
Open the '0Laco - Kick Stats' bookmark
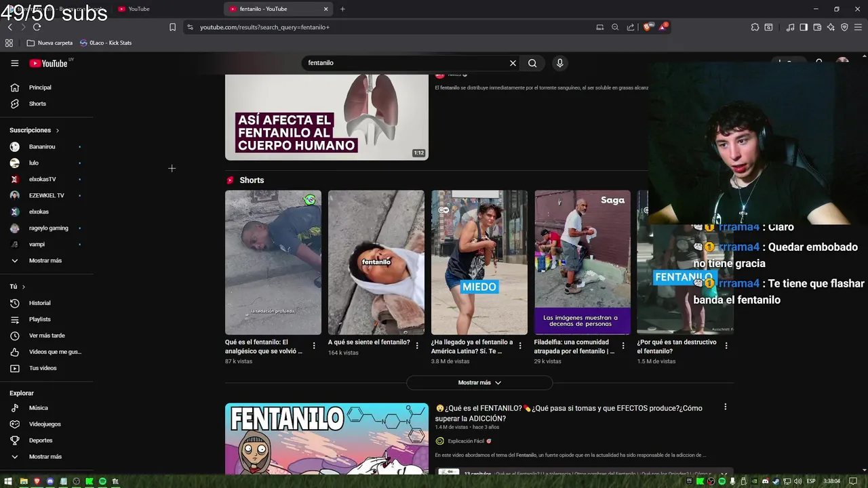point(106,43)
